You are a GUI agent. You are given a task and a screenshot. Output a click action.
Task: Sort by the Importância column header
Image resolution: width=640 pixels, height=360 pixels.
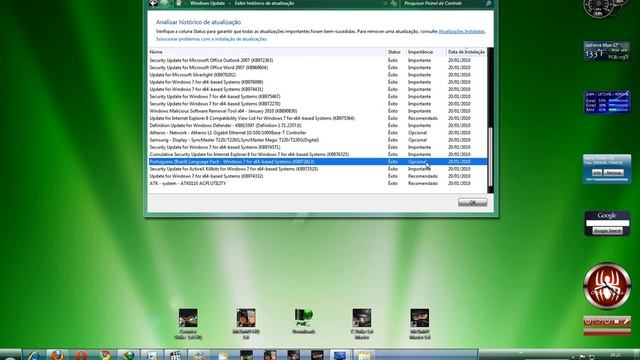426,52
